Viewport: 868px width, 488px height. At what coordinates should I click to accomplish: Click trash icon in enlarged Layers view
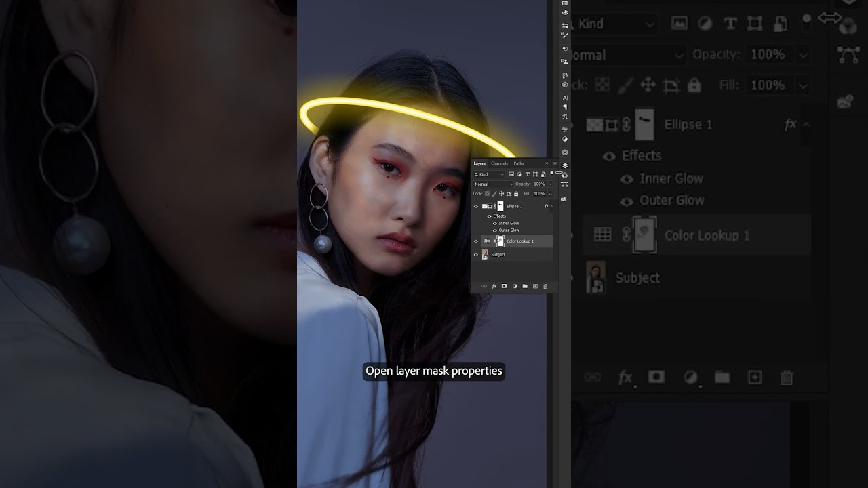coord(787,378)
